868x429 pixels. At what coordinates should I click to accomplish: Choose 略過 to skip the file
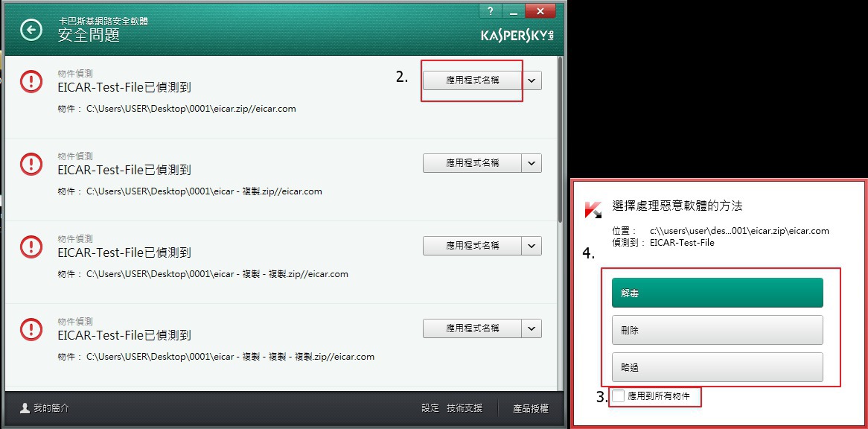[718, 367]
